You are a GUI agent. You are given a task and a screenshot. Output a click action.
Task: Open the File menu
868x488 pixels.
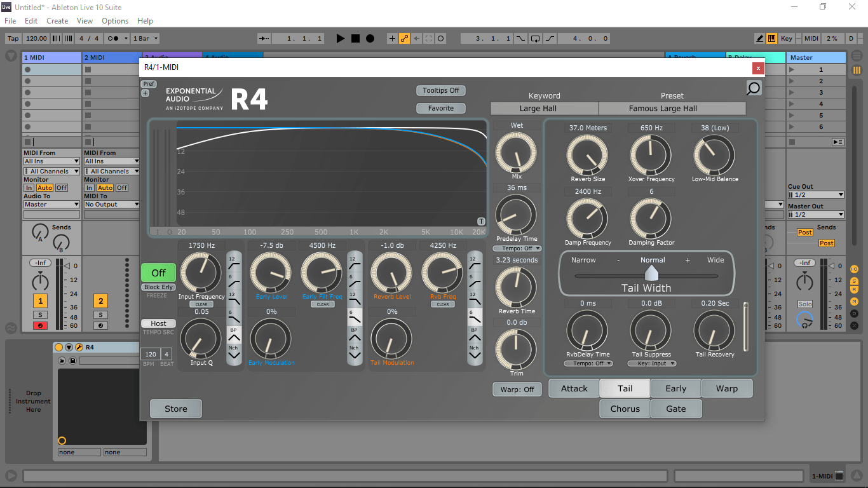tap(10, 21)
